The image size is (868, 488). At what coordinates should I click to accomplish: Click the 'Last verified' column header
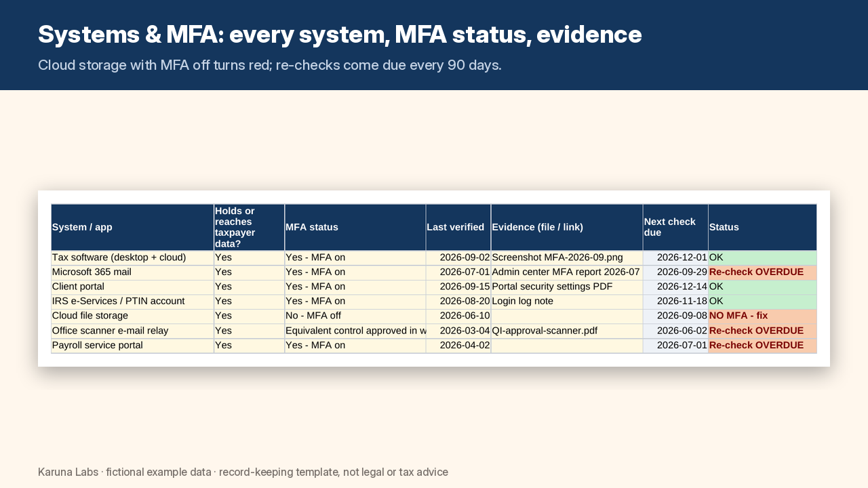pos(458,228)
